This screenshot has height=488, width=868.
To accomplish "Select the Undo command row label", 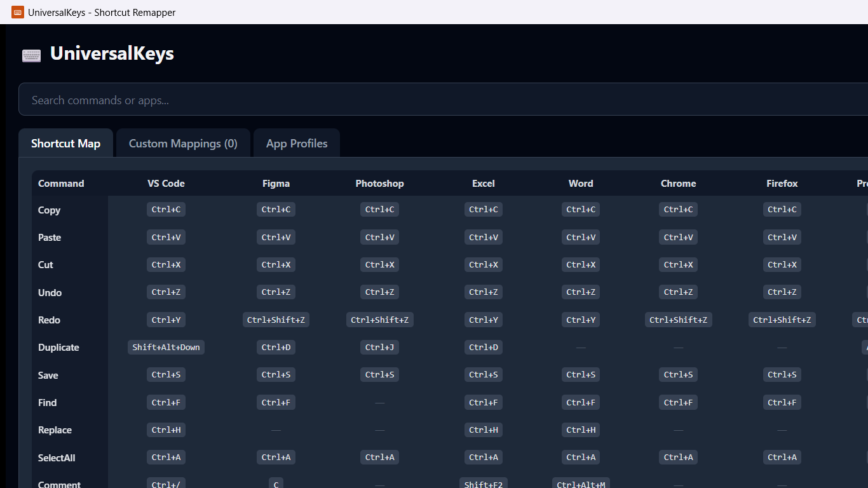I will tap(50, 293).
